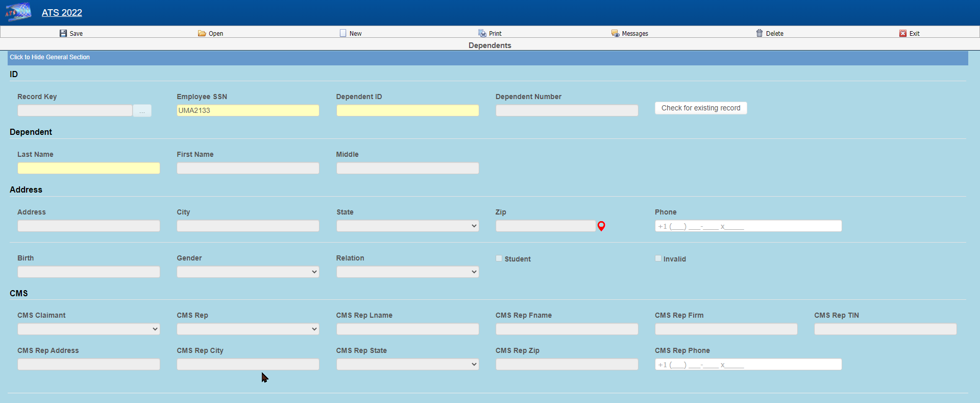Collapse the General Section header bar
The height and width of the screenshot is (403, 980).
(50, 57)
